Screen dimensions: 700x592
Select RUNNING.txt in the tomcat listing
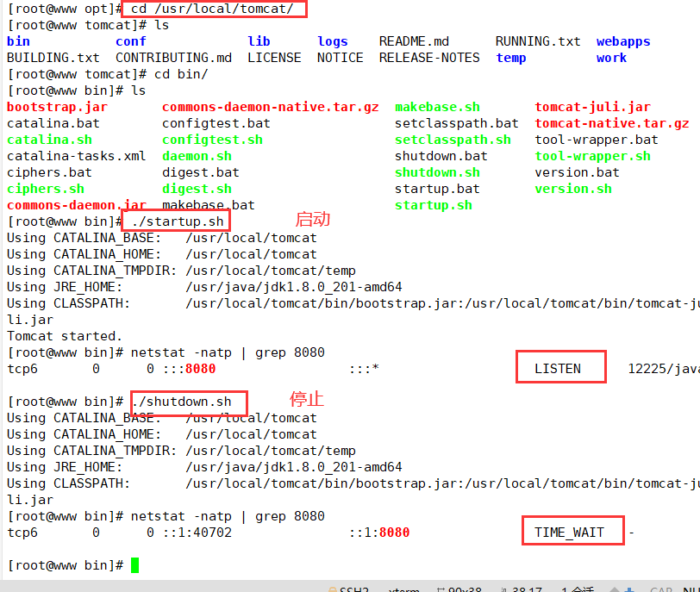pyautogui.click(x=538, y=41)
